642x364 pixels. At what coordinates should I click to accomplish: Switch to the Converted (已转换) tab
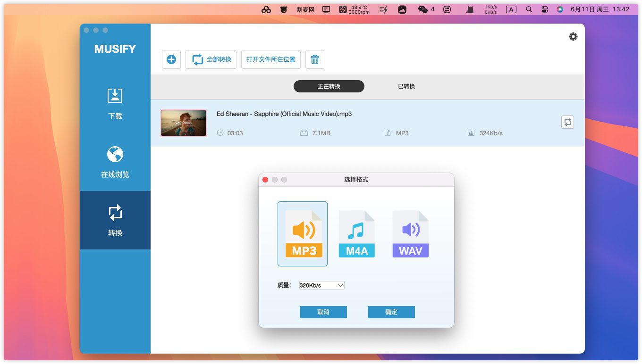(x=406, y=86)
